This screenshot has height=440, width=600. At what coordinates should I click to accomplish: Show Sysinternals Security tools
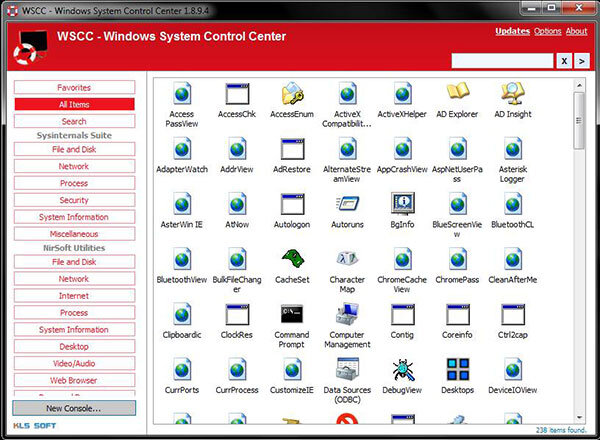(x=74, y=200)
